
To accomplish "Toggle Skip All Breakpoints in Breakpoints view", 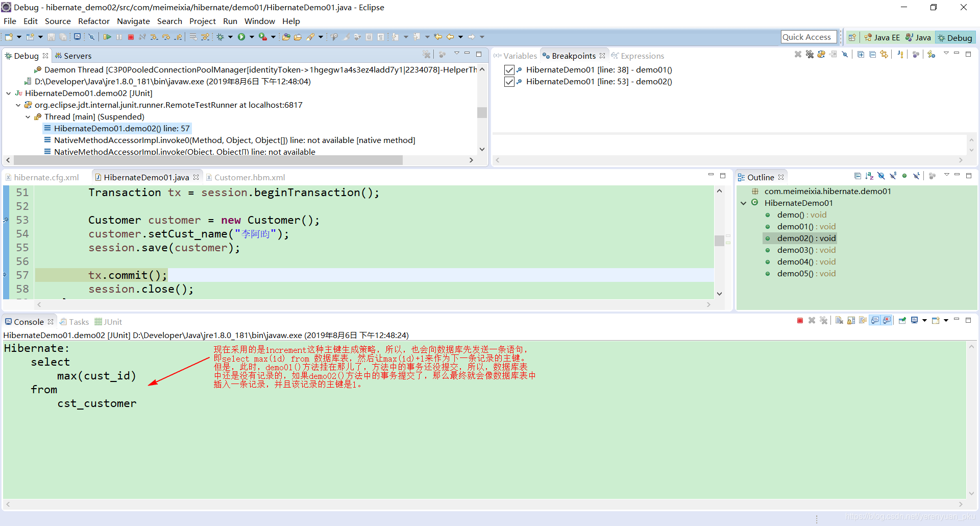I will click(845, 54).
